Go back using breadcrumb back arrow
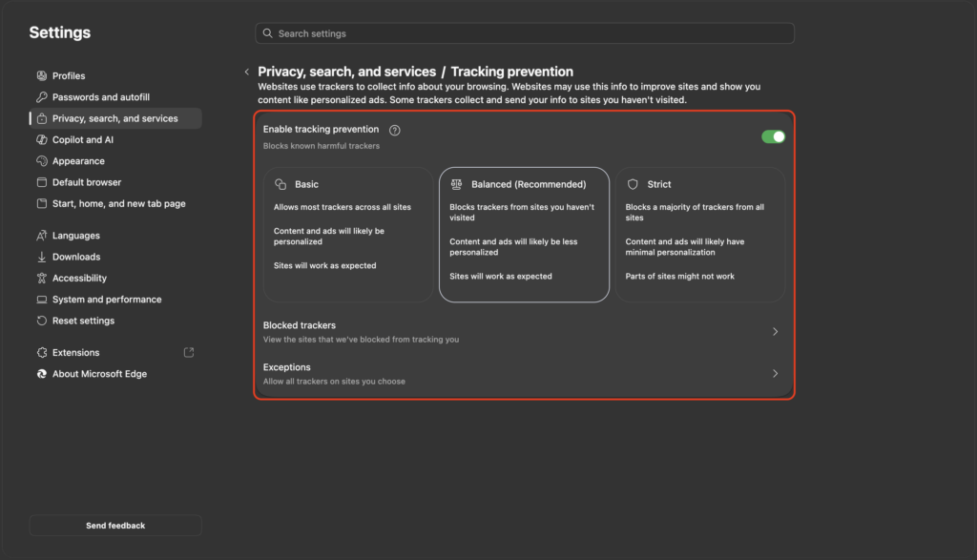The image size is (977, 560). pos(247,72)
